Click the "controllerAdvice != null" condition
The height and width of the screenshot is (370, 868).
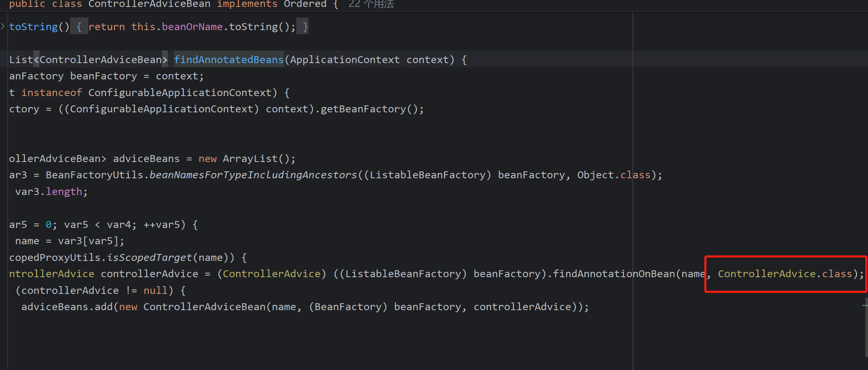click(94, 291)
